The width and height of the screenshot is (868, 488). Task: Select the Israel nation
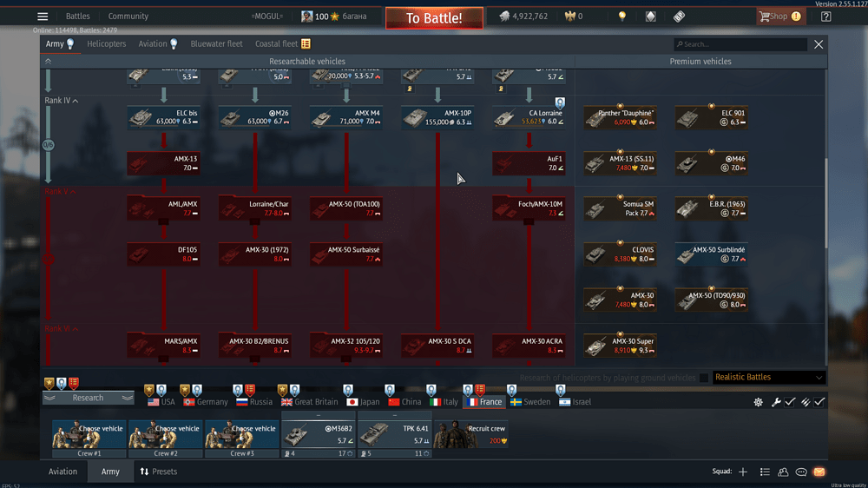(x=575, y=402)
